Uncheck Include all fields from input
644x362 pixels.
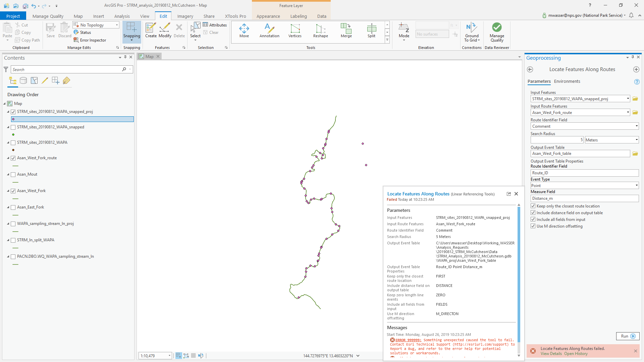coord(533,220)
